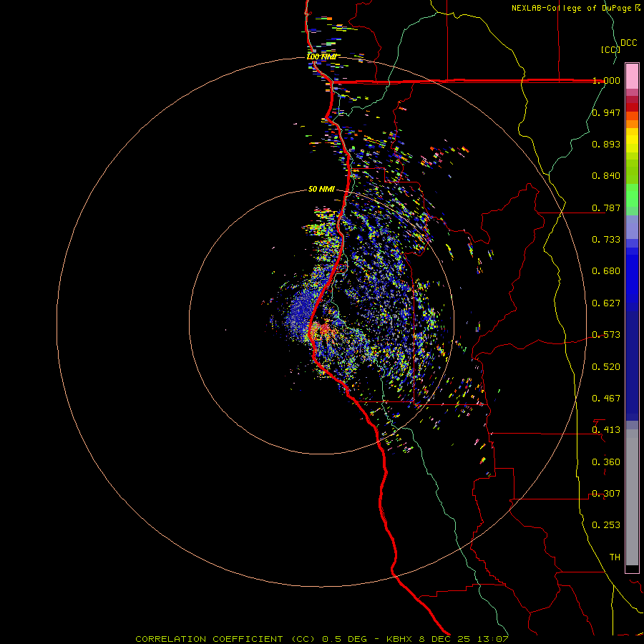The height and width of the screenshot is (644, 644).
Task: Click the black swatch at color bar bottom
Action: pyautogui.click(x=632, y=569)
